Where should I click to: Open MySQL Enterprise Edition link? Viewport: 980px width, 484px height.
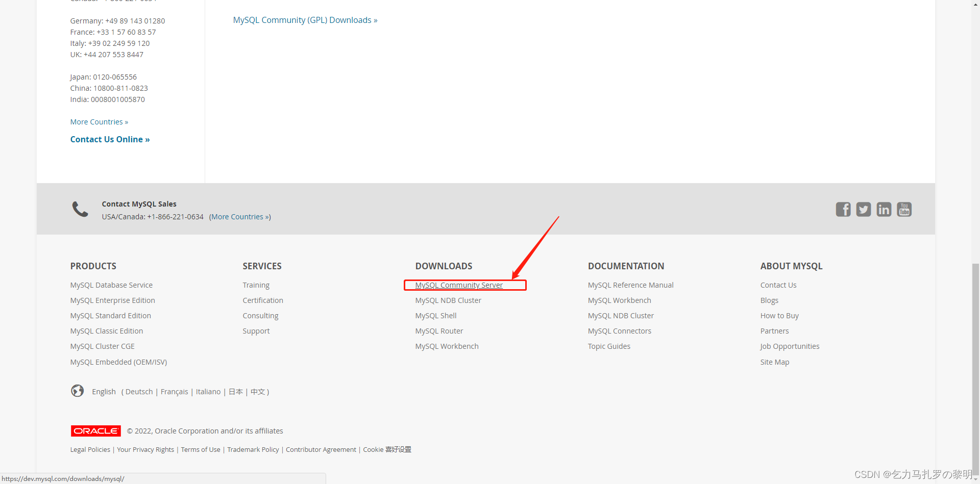point(113,300)
